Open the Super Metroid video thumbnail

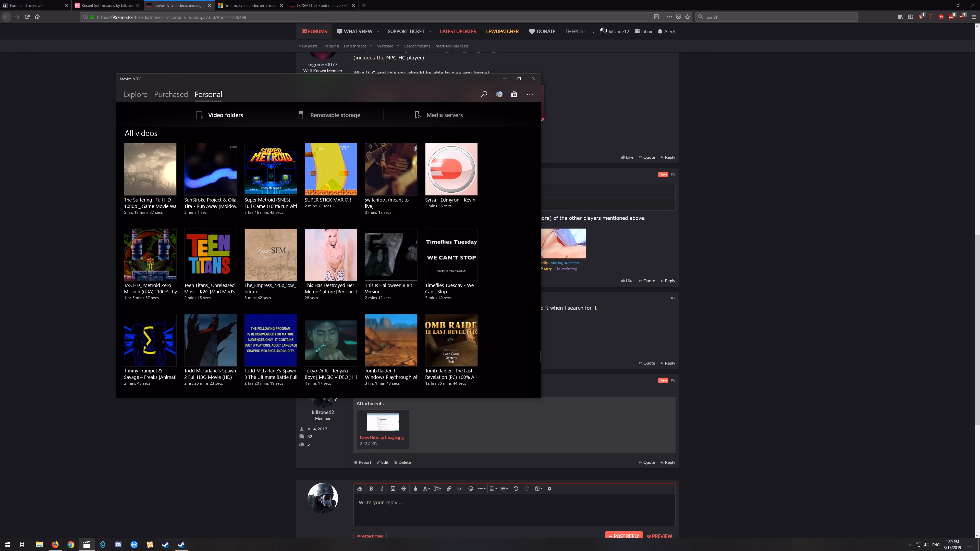pos(271,169)
